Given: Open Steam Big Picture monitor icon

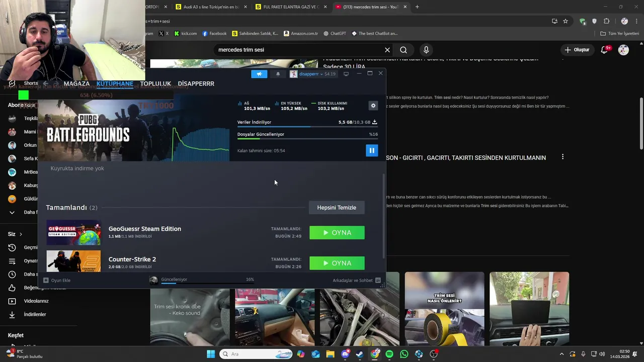Looking at the screenshot, I should pos(346,74).
